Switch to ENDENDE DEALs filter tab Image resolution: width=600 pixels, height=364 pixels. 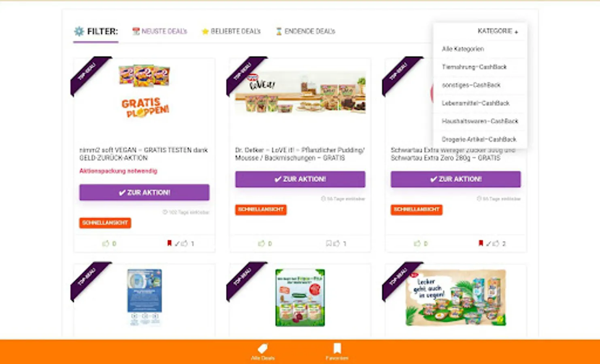click(305, 31)
